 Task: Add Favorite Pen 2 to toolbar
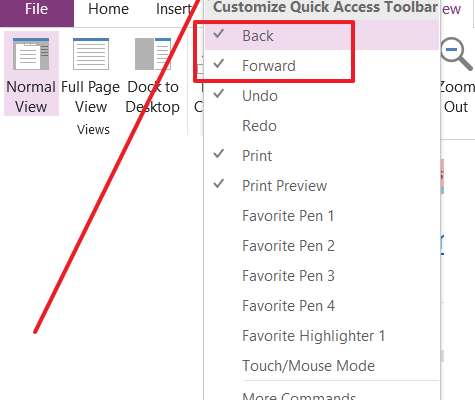point(322,245)
